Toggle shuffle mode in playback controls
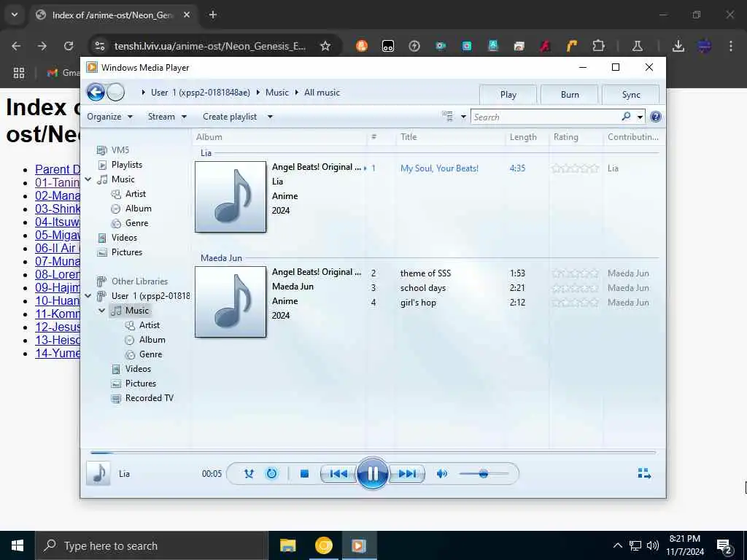The width and height of the screenshot is (747, 560). [249, 474]
